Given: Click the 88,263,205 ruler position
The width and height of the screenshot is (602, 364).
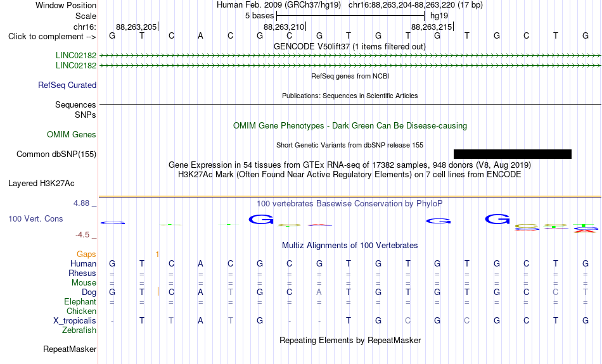Looking at the screenshot, I should (x=136, y=27).
